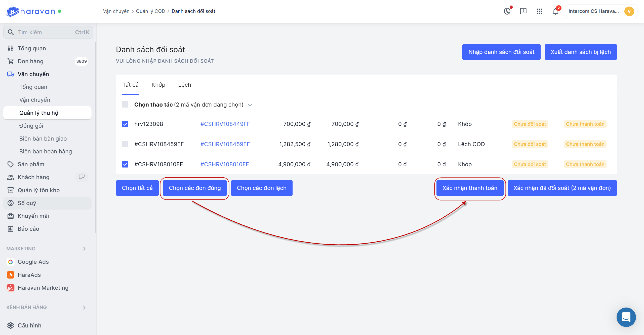This screenshot has width=644, height=335.
Task: Uncheck the hrv123098 row checkbox
Action: tap(125, 124)
